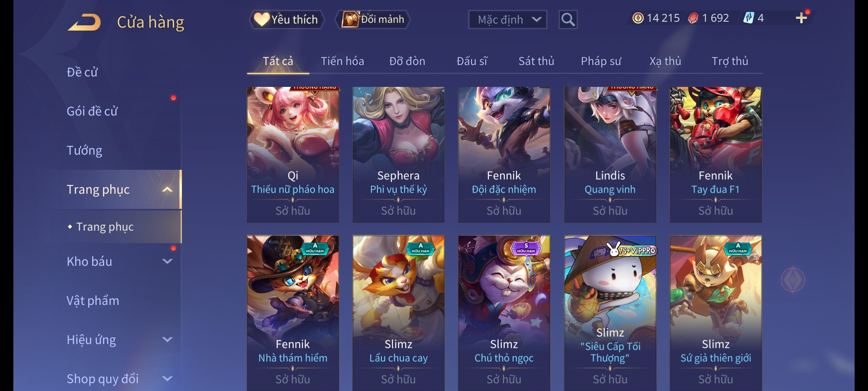Switch to the Sát thủ tab
868x391 pixels.
click(x=536, y=61)
